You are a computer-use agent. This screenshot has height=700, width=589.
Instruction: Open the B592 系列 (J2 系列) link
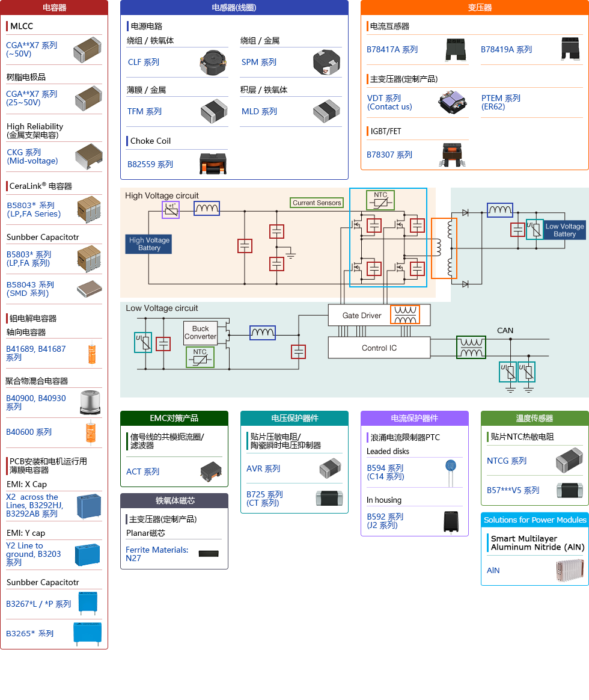pyautogui.click(x=385, y=521)
